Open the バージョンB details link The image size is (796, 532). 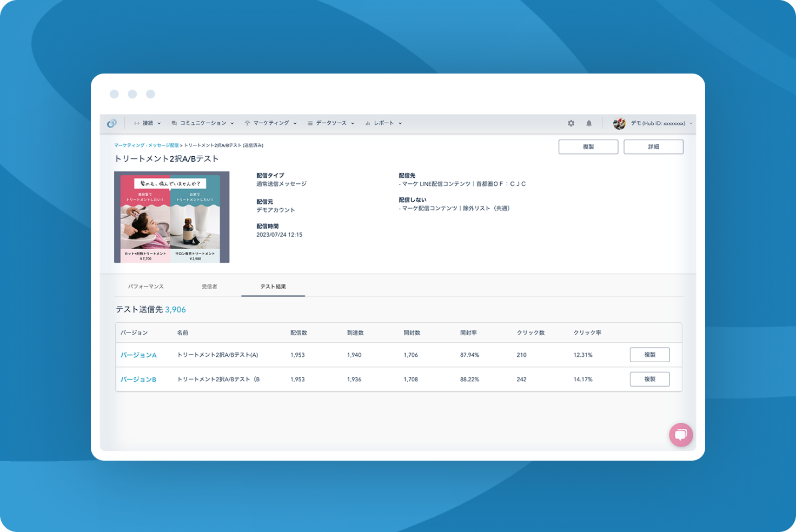[x=138, y=379]
